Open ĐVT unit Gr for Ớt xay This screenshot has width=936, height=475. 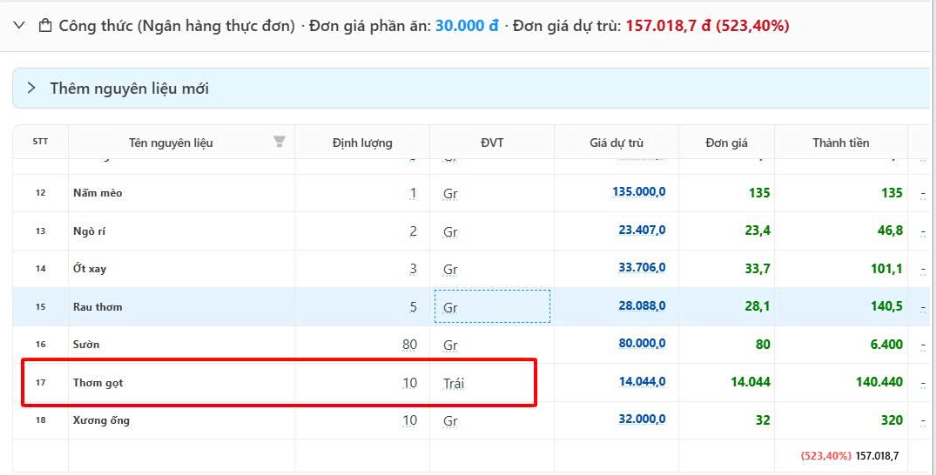point(450,270)
